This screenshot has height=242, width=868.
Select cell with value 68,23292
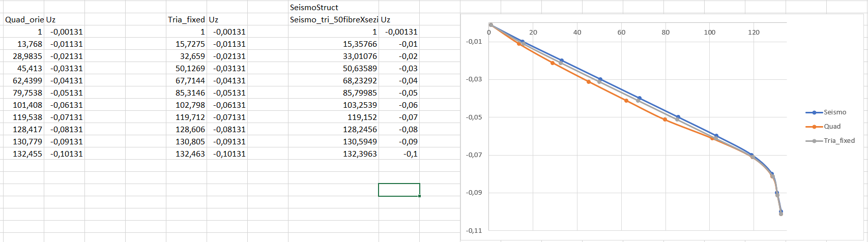[x=334, y=80]
